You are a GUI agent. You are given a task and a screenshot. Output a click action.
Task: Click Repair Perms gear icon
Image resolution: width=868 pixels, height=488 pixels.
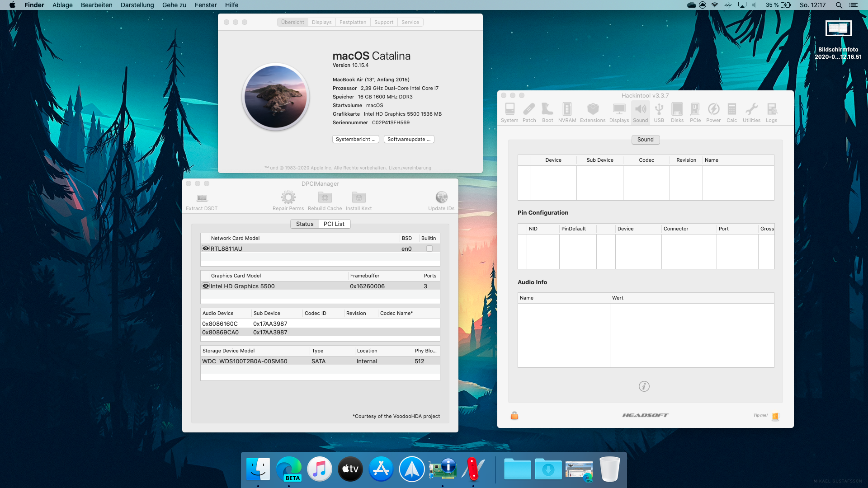[x=288, y=198]
